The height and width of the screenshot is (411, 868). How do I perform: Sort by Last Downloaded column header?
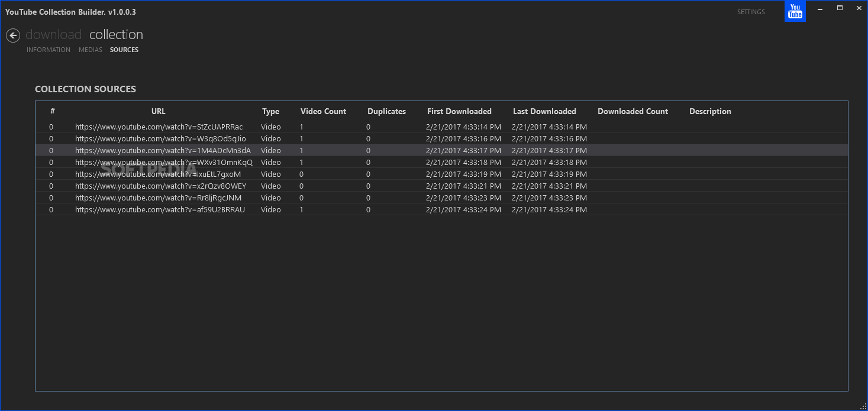pyautogui.click(x=544, y=111)
